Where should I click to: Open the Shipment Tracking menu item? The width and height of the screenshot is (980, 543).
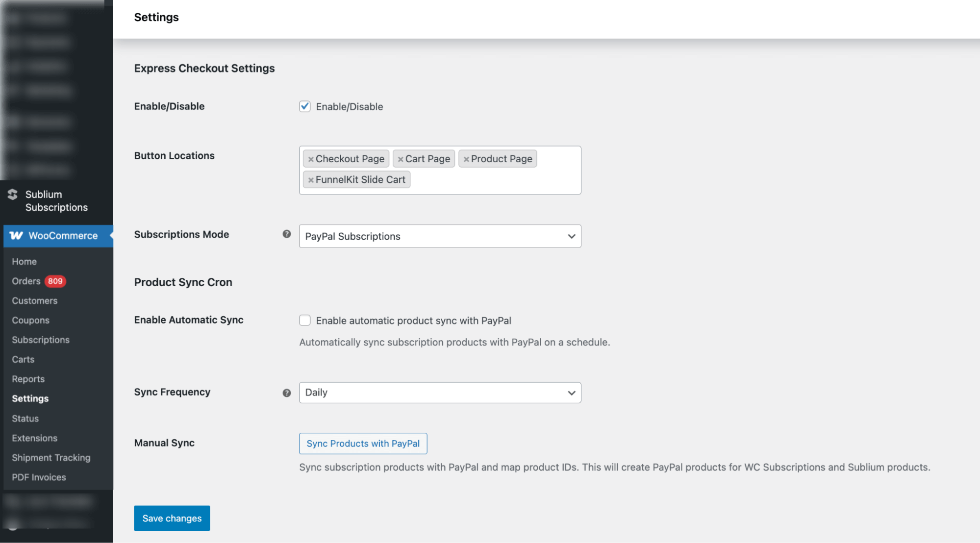pos(50,457)
